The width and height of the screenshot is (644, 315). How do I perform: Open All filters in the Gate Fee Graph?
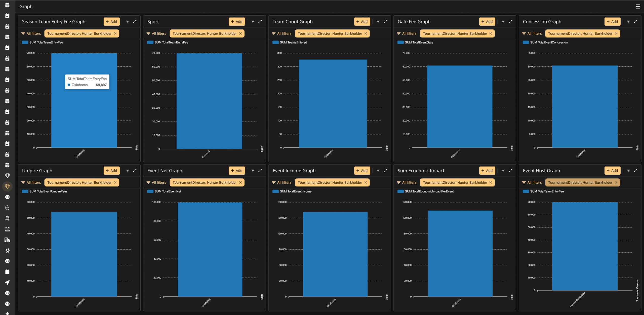point(407,33)
